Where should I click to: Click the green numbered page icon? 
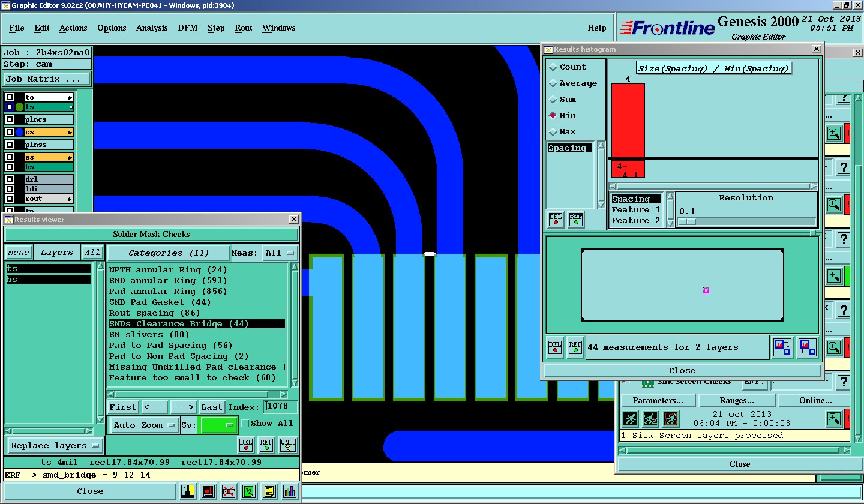tap(249, 491)
